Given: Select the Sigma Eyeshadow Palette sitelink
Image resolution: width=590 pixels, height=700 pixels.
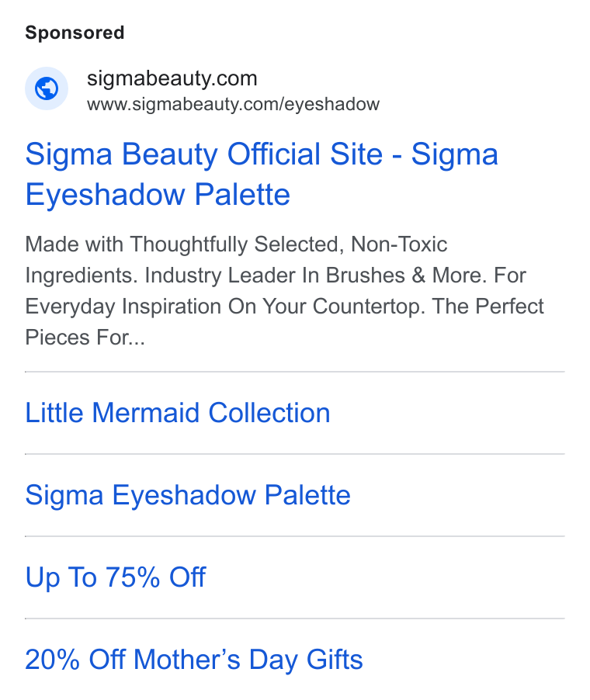Looking at the screenshot, I should [x=188, y=495].
